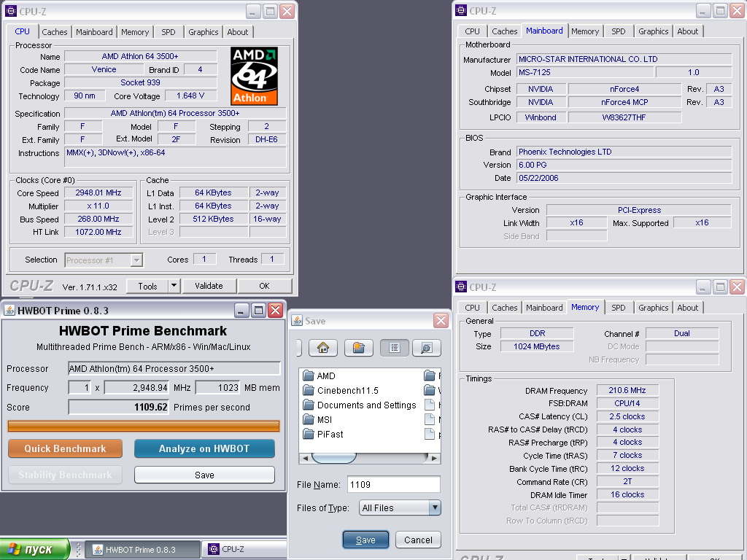Click the Score field showing 1109.62
The image size is (747, 560).
pyautogui.click(x=119, y=407)
